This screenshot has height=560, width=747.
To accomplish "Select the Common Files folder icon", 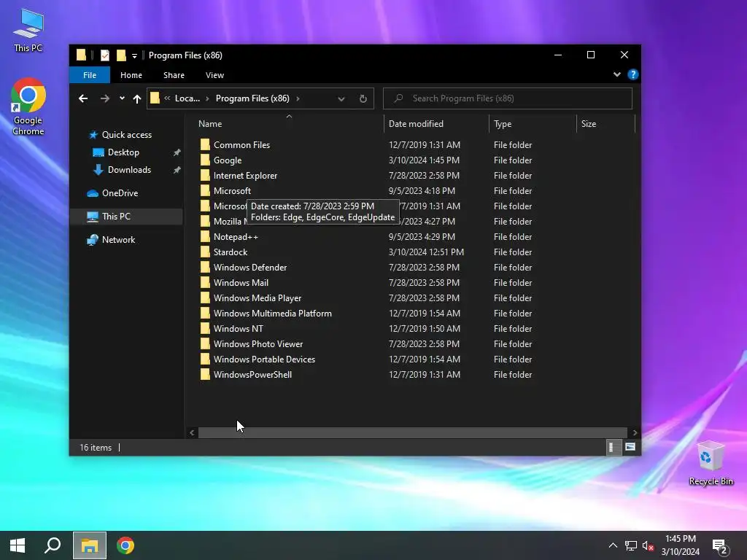I will [205, 145].
